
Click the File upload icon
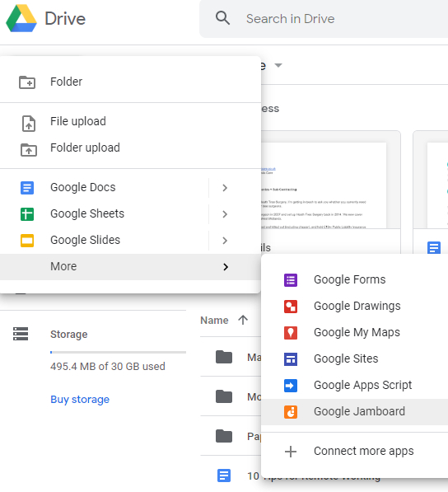(x=29, y=124)
